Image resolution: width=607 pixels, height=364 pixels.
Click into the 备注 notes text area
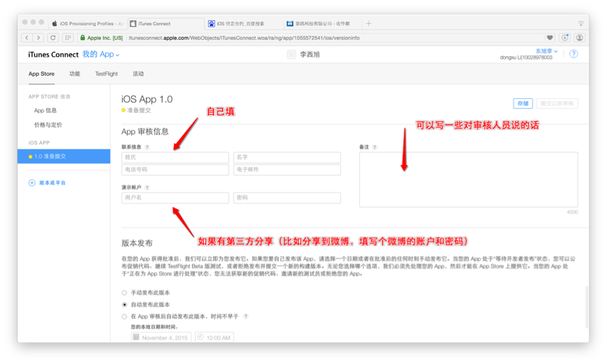click(x=469, y=180)
